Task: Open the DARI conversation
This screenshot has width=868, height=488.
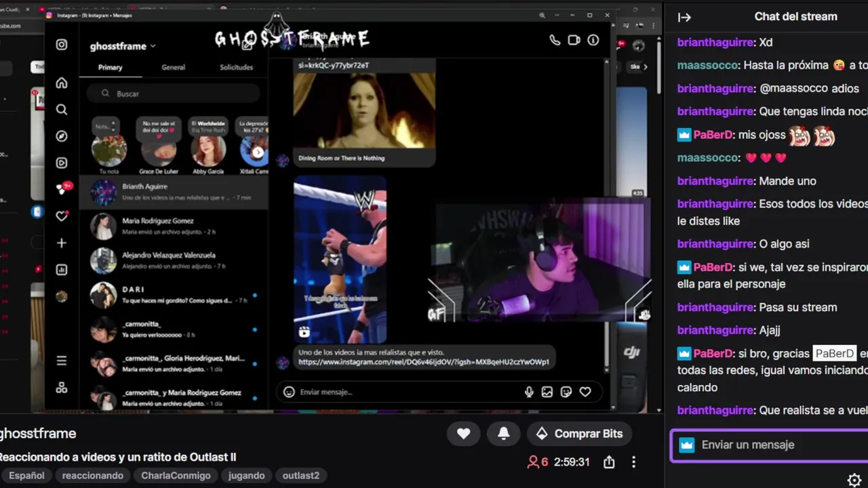Action: (174, 295)
